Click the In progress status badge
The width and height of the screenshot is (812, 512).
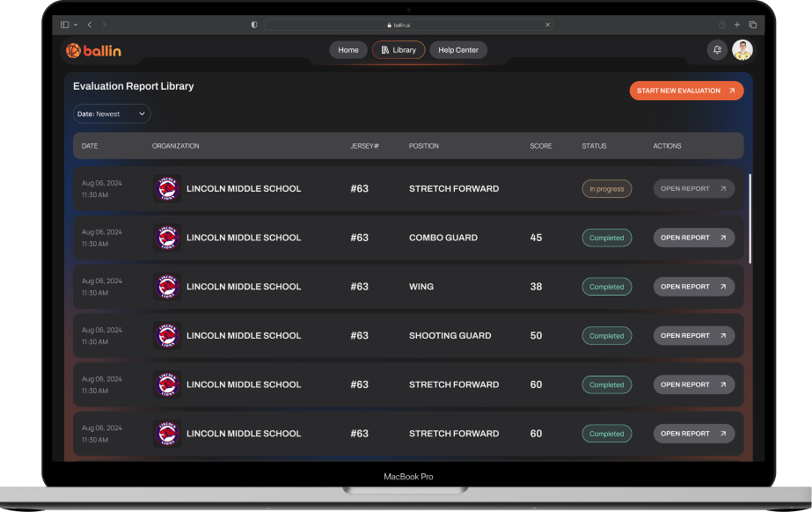click(606, 189)
